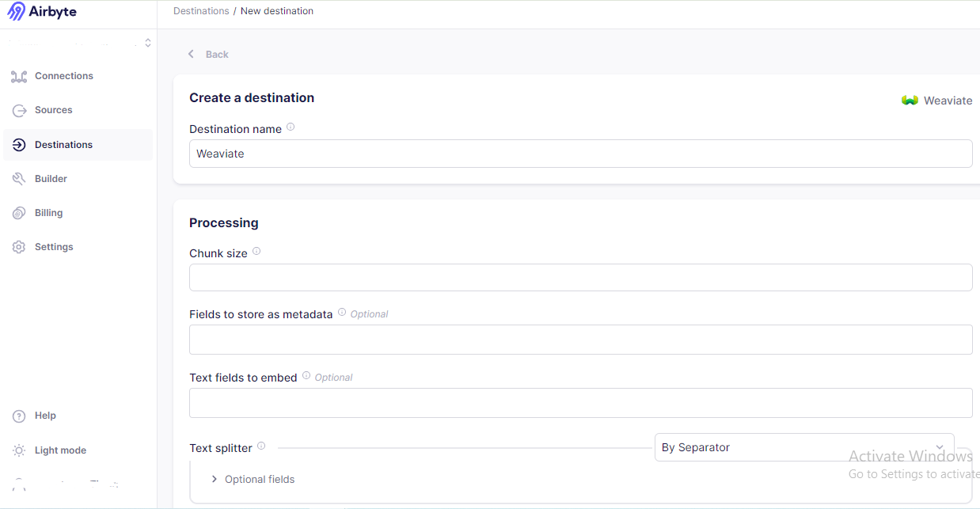Click info icon beside Destination name

point(291,127)
